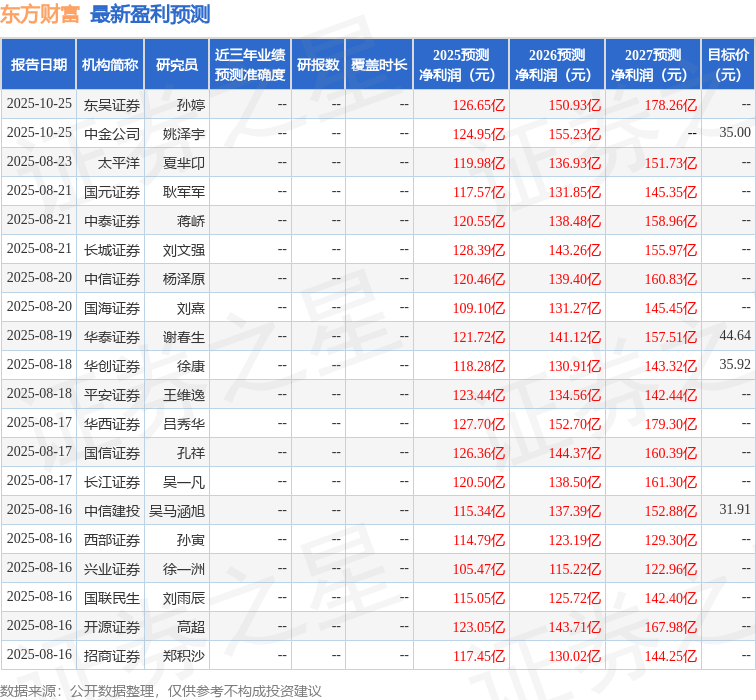Select 华西证券 institution cell
756x700 pixels.
point(112,424)
